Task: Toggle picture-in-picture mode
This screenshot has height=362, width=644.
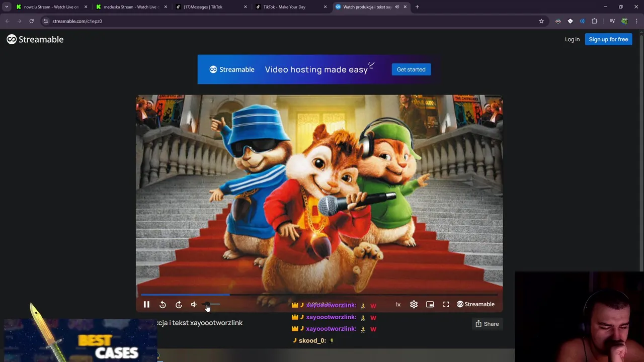Action: (430, 304)
